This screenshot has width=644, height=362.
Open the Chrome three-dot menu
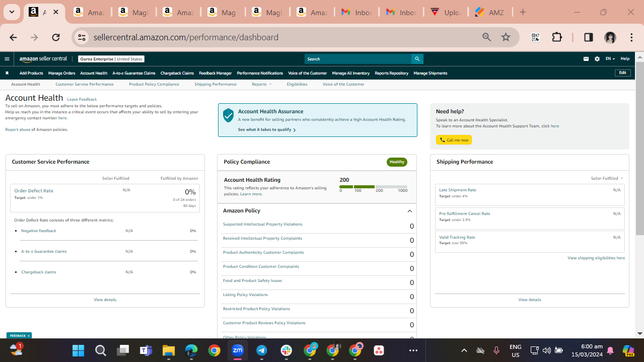(631, 37)
